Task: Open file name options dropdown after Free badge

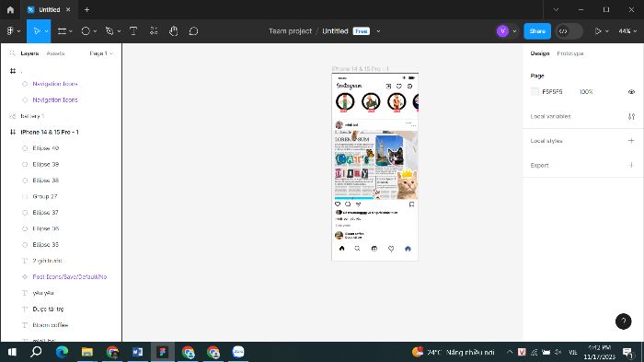Action: click(x=378, y=31)
